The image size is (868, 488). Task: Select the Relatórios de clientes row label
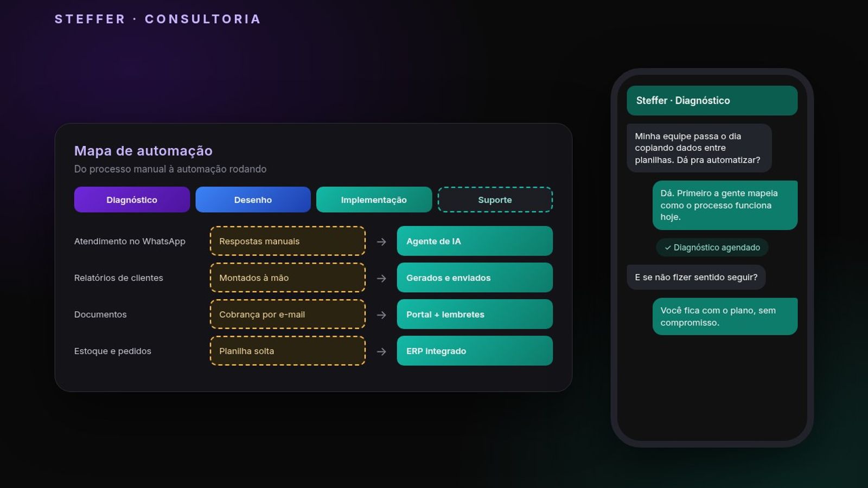119,278
